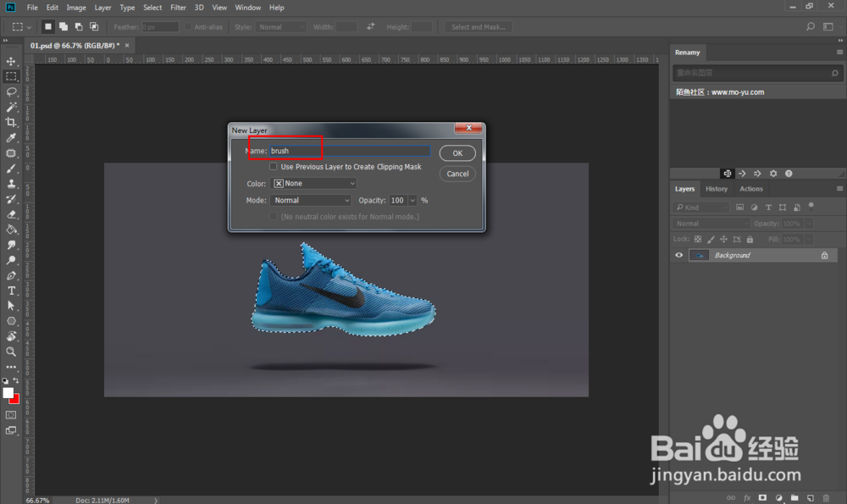The image size is (847, 504).
Task: Open the Style dropdown in options bar
Action: (281, 26)
